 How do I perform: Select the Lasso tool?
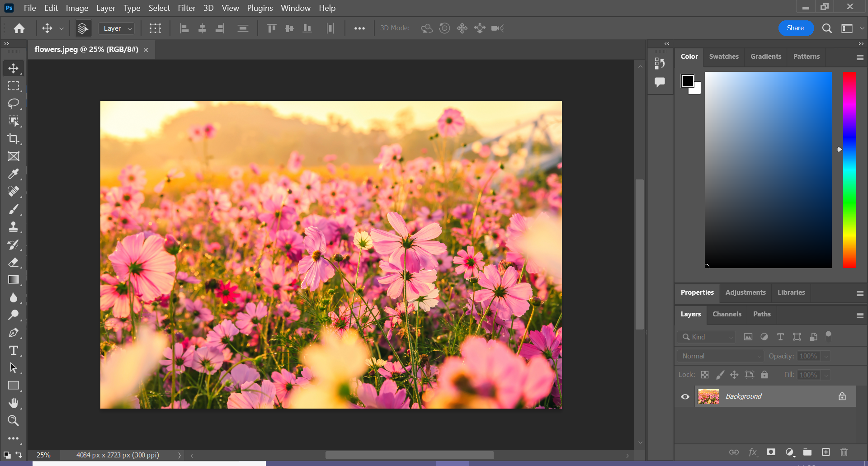[x=14, y=104]
